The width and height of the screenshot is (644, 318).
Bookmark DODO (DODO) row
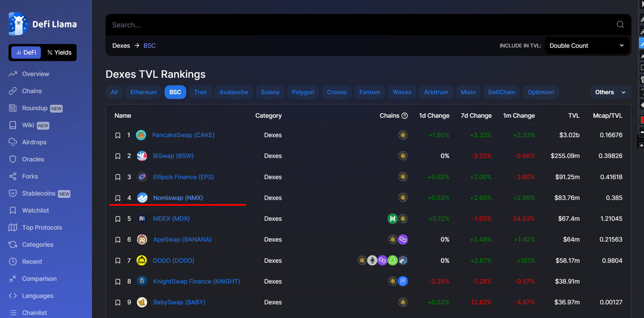click(118, 261)
